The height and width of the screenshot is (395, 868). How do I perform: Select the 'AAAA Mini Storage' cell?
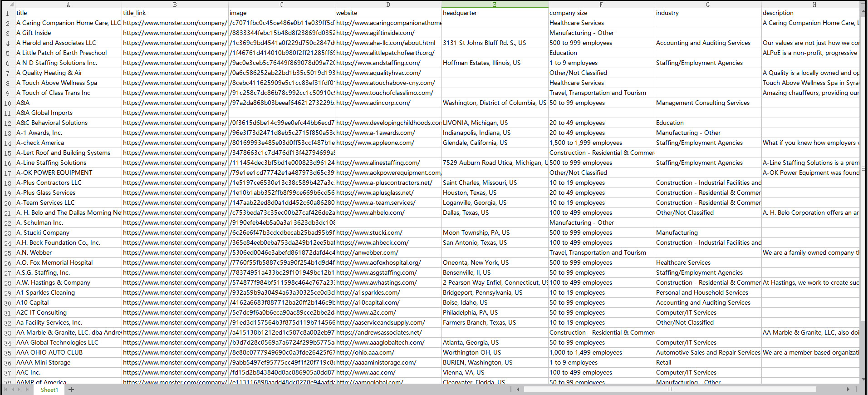tap(68, 363)
